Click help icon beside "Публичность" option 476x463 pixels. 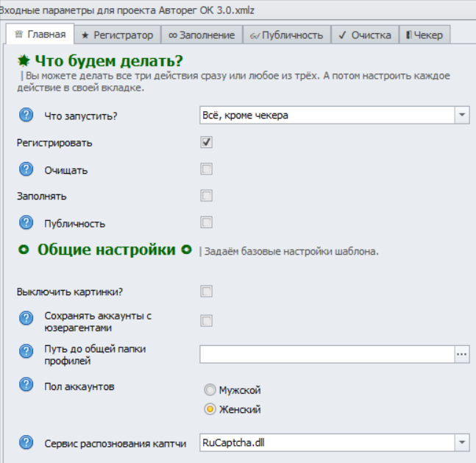(26, 222)
